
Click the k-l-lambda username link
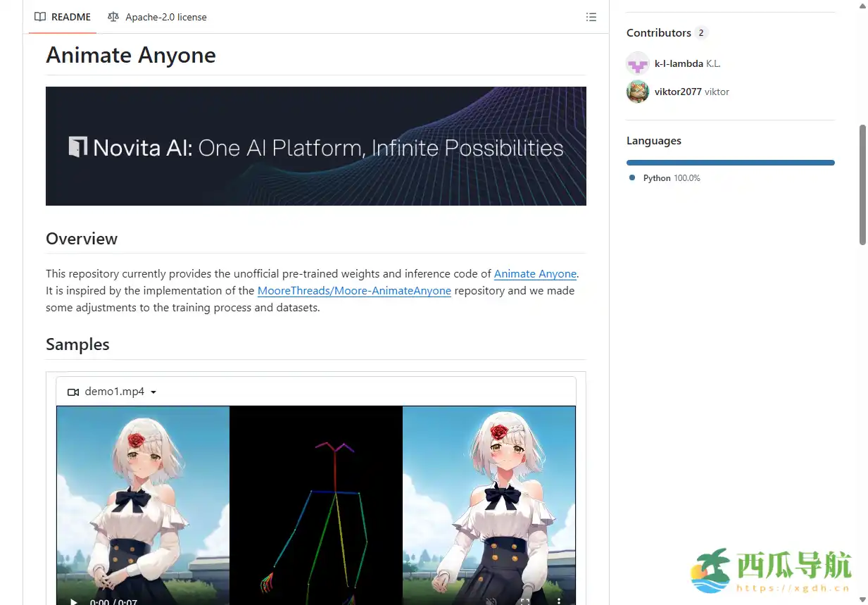point(679,63)
